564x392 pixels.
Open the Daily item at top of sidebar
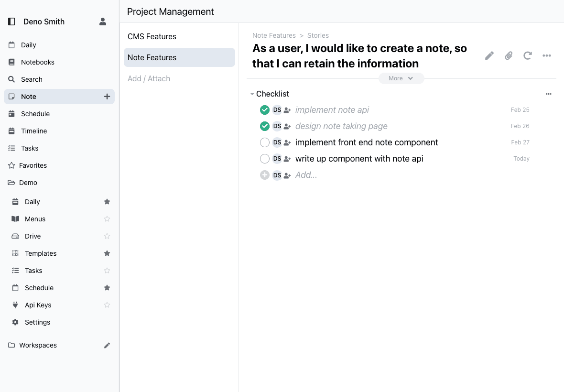59,45
